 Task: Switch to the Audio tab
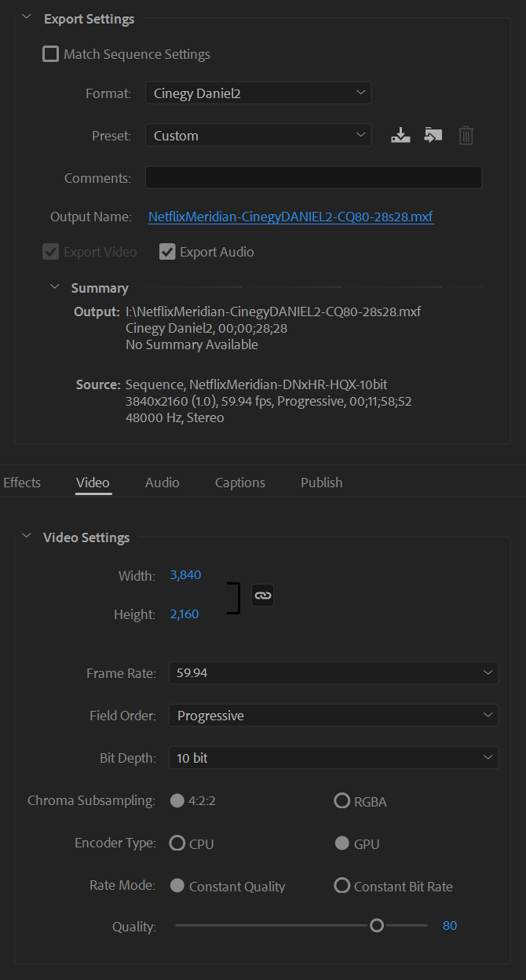[x=163, y=483]
